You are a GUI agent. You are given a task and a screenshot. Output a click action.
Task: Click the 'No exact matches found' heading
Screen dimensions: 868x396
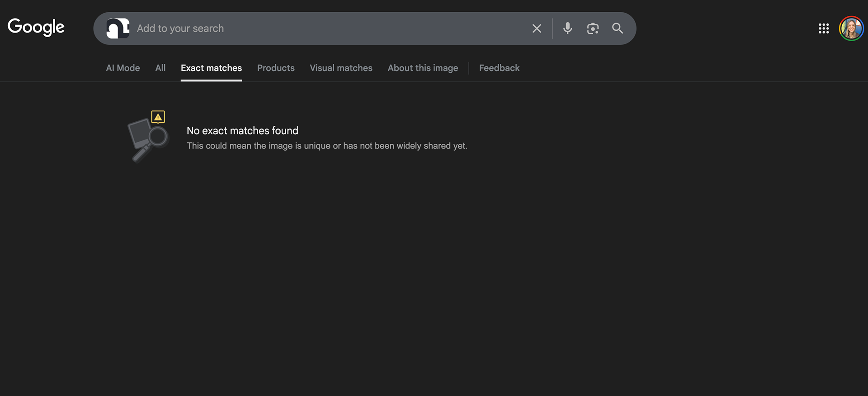pos(242,131)
